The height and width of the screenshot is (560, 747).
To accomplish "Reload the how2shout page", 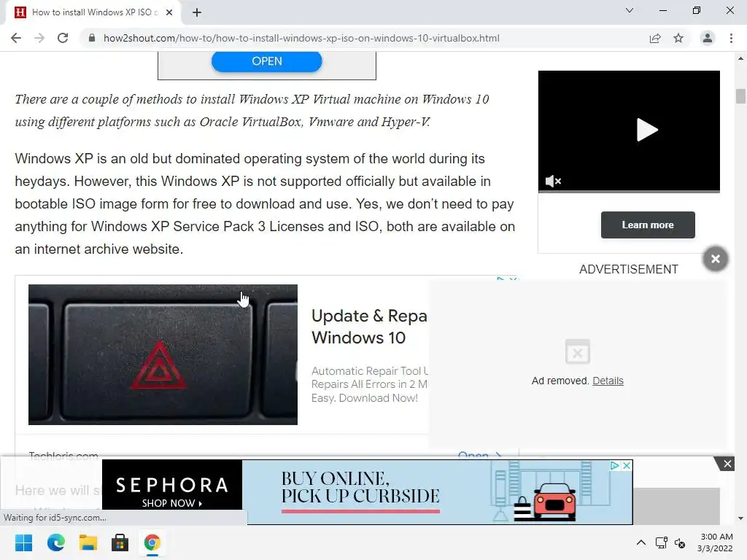I will coord(63,38).
